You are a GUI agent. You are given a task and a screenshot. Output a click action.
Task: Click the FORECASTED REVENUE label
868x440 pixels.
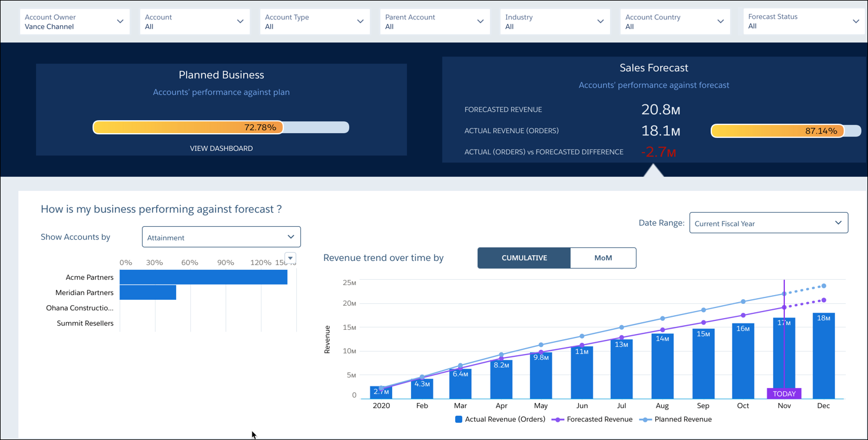point(503,110)
